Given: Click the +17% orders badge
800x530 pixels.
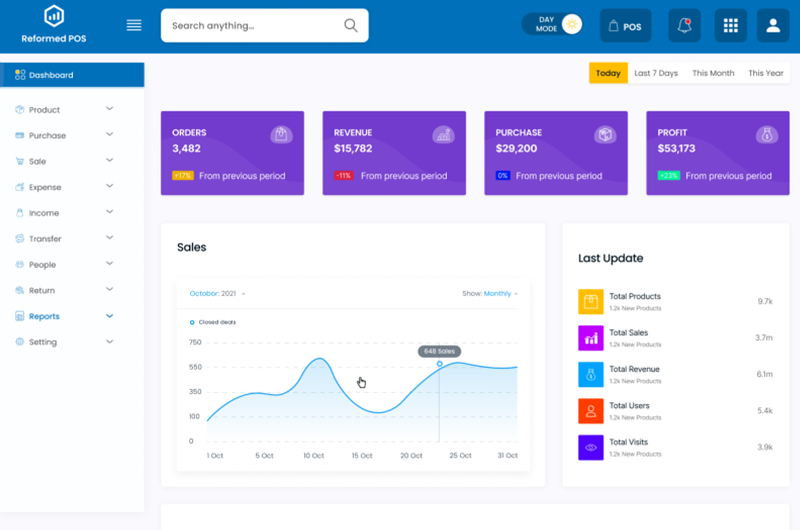Looking at the screenshot, I should [183, 175].
